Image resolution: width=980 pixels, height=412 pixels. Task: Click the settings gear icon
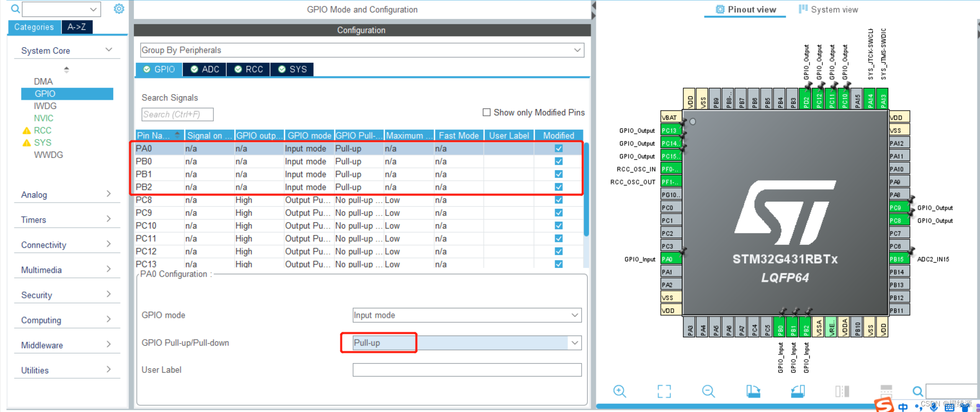(119, 9)
